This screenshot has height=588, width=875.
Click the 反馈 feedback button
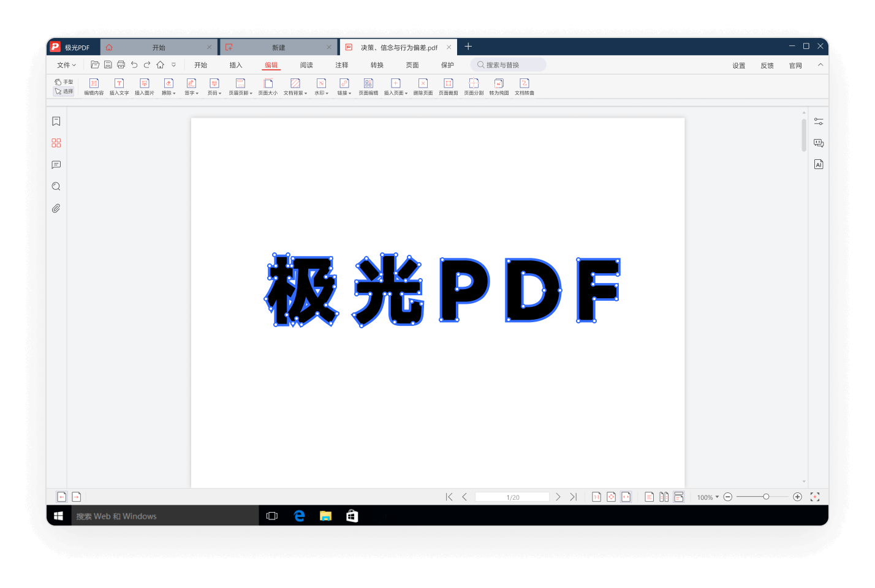pos(767,64)
